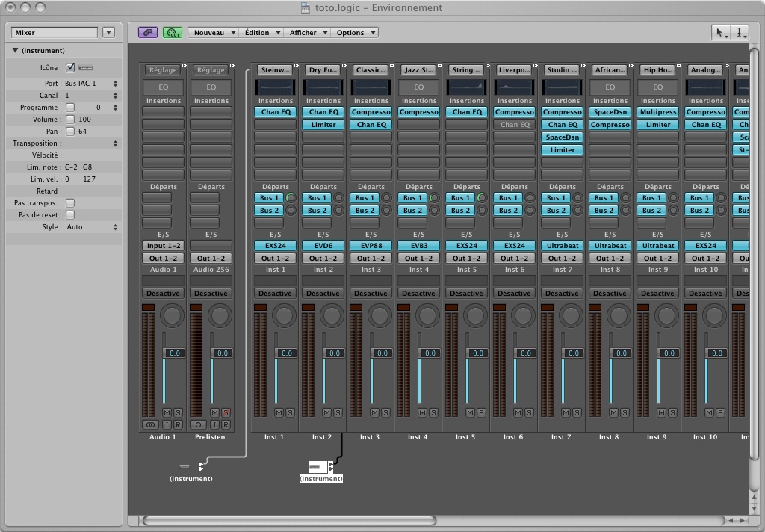Click the Désactivé automation button on Inst 5

(466, 294)
